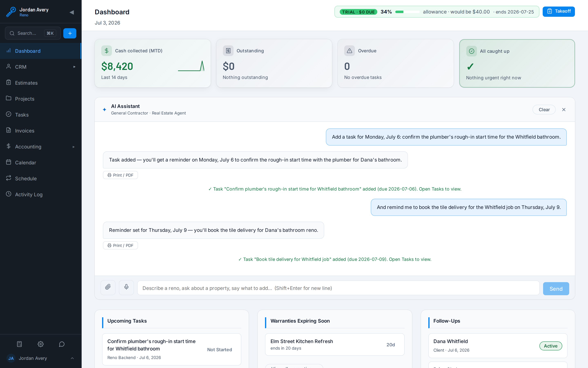Click the JA avatar badge
The image size is (588, 368).
[x=11, y=358]
